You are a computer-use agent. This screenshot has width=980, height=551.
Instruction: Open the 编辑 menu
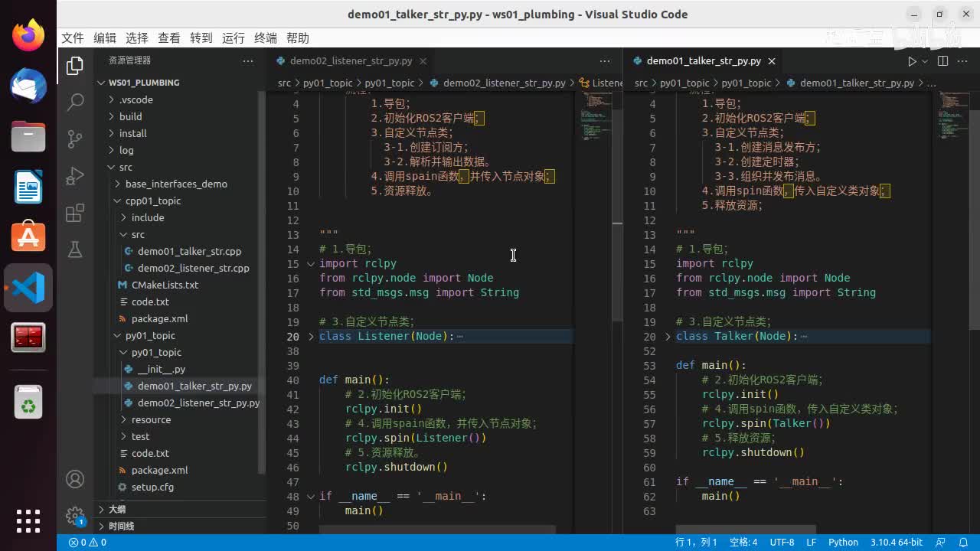(x=105, y=38)
